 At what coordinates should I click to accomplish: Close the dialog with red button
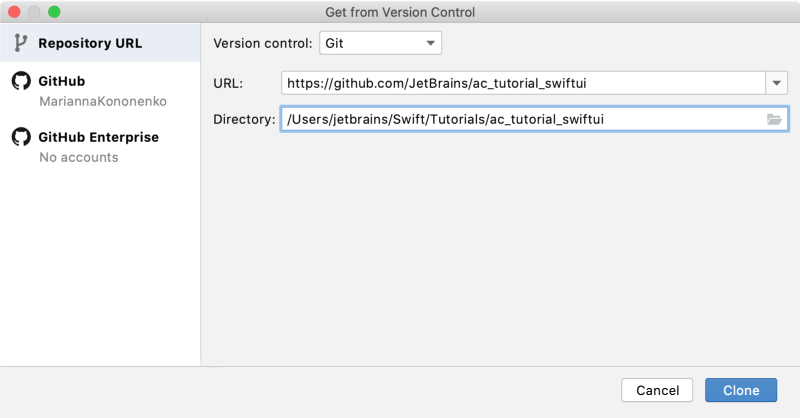pyautogui.click(x=14, y=12)
